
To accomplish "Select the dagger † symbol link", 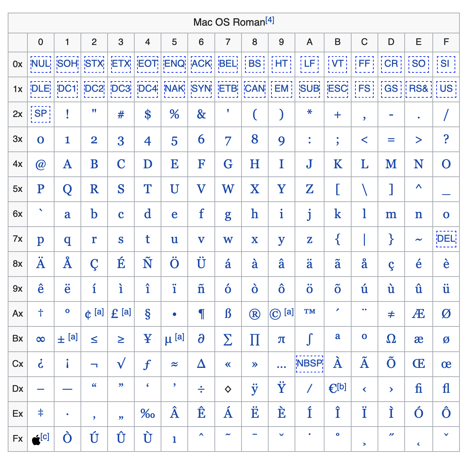I will click(41, 313).
